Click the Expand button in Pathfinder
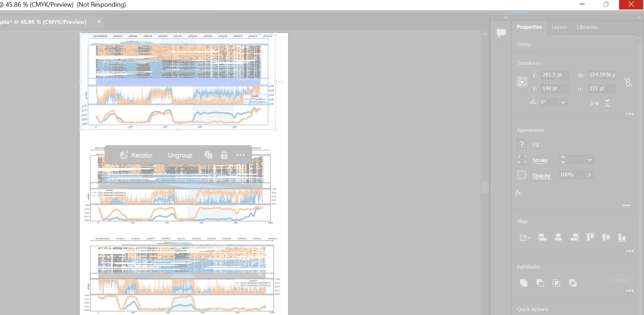The height and width of the screenshot is (315, 644). pyautogui.click(x=619, y=280)
